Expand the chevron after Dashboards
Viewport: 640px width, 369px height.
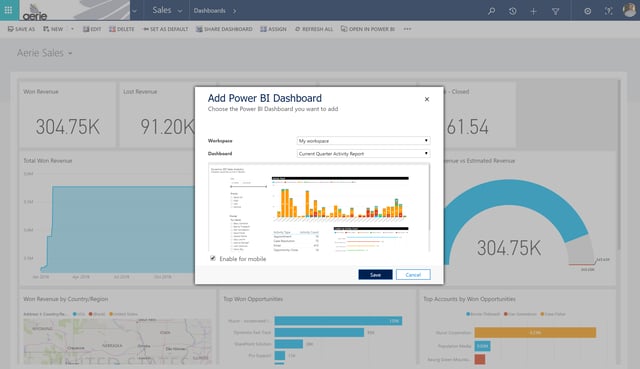(234, 11)
